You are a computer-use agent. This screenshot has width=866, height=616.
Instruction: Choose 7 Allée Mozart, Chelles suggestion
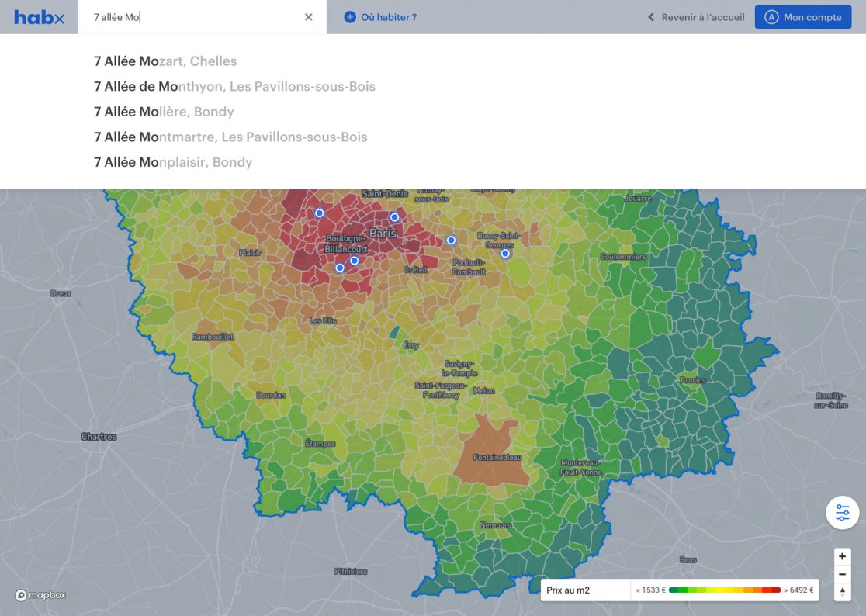(x=165, y=61)
